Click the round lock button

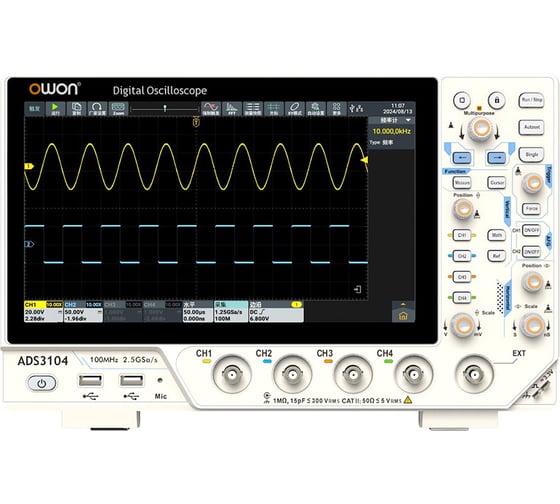(x=496, y=100)
